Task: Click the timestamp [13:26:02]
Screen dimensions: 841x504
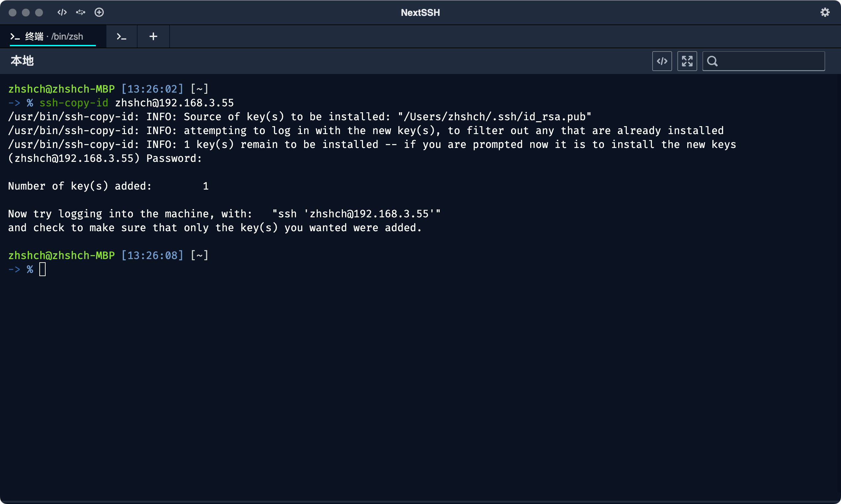Action: [x=152, y=89]
